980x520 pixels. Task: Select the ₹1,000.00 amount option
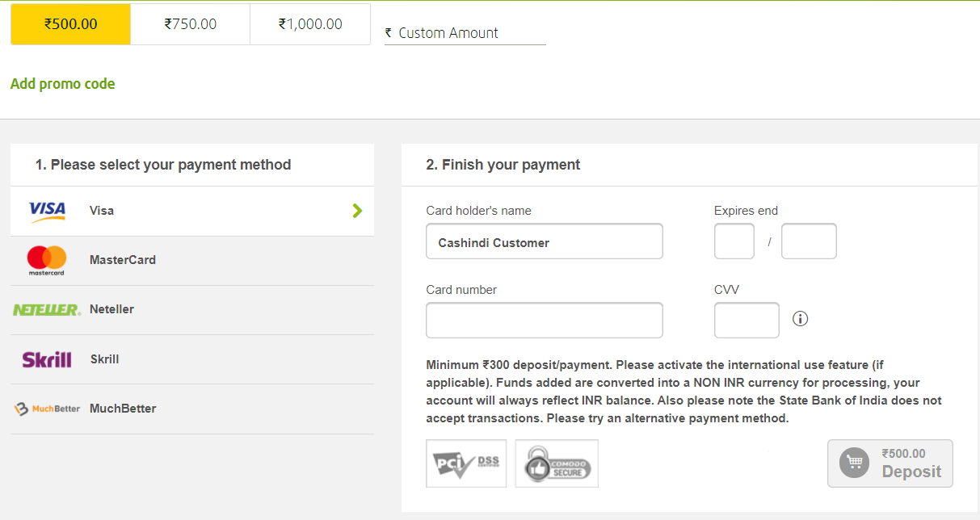click(310, 24)
